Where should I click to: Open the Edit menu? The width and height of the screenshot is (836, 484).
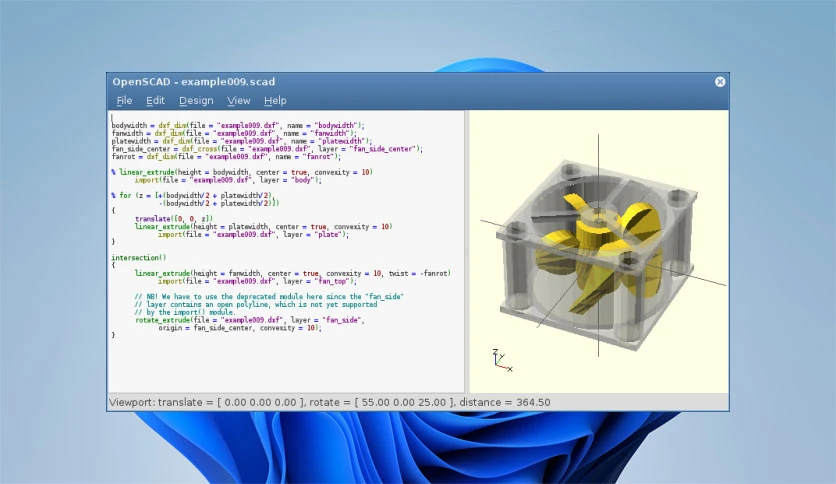pos(155,100)
